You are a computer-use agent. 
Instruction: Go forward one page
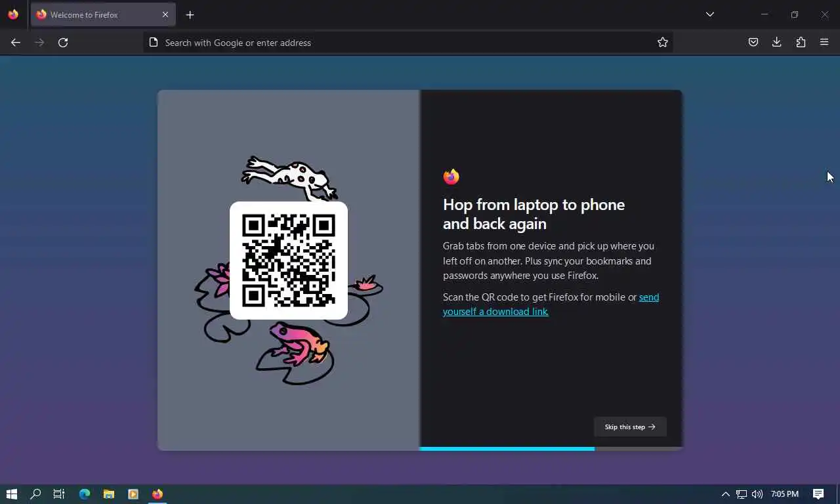(39, 42)
